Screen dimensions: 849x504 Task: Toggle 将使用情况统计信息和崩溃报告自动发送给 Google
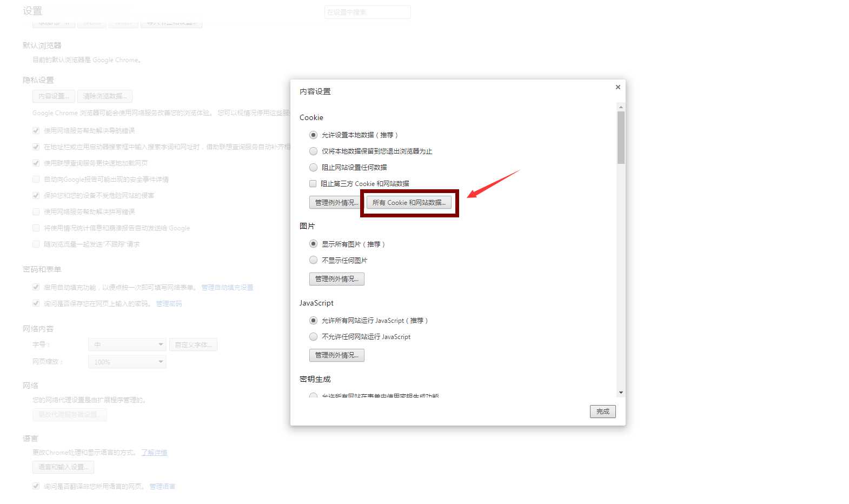click(36, 228)
